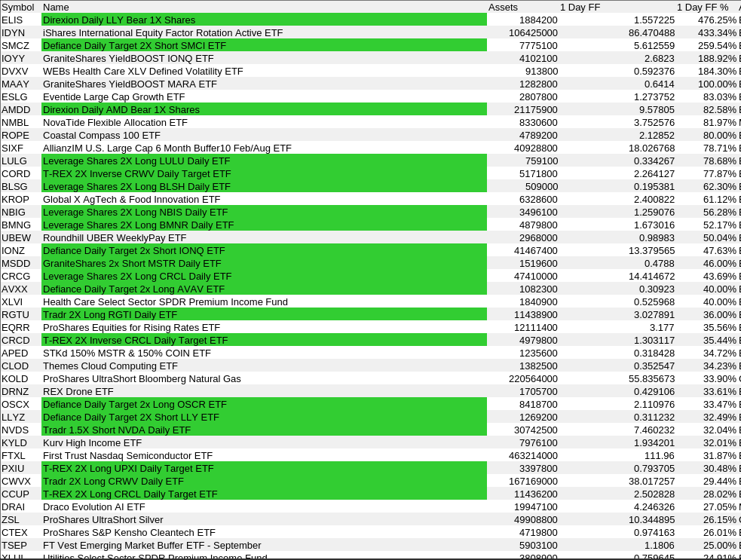Viewport: 741px width, 560px height.
Task: Click the 55.835673 flow value for KOLD
Action: [x=652, y=378]
